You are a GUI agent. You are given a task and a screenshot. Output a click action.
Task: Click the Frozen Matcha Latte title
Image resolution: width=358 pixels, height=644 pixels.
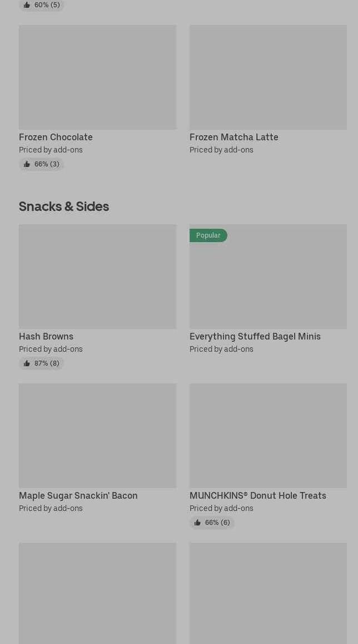coord(233,137)
